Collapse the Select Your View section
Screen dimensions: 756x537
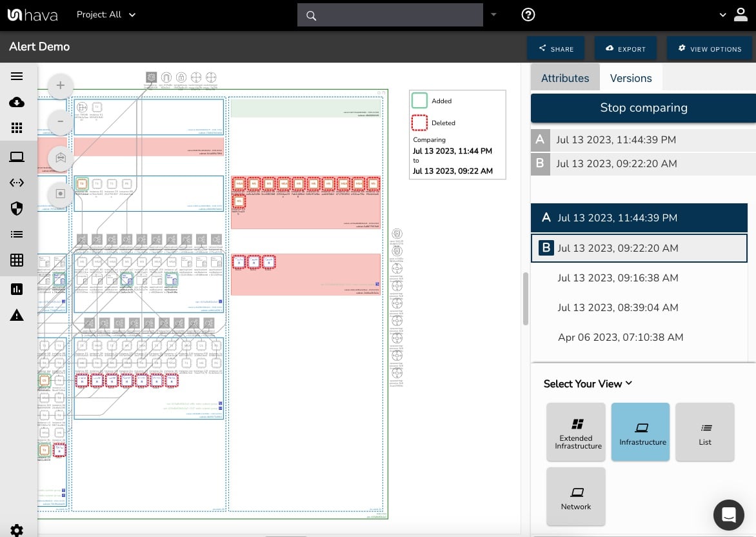pos(628,383)
